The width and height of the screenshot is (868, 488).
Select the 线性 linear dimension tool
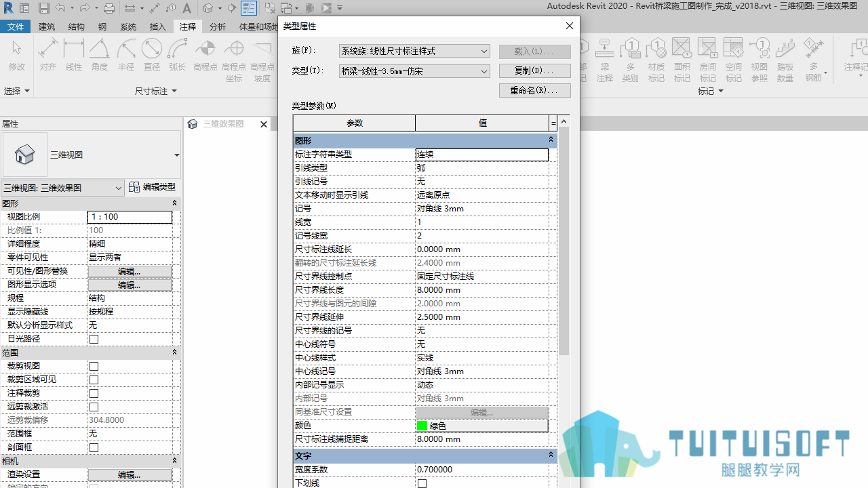coord(73,55)
